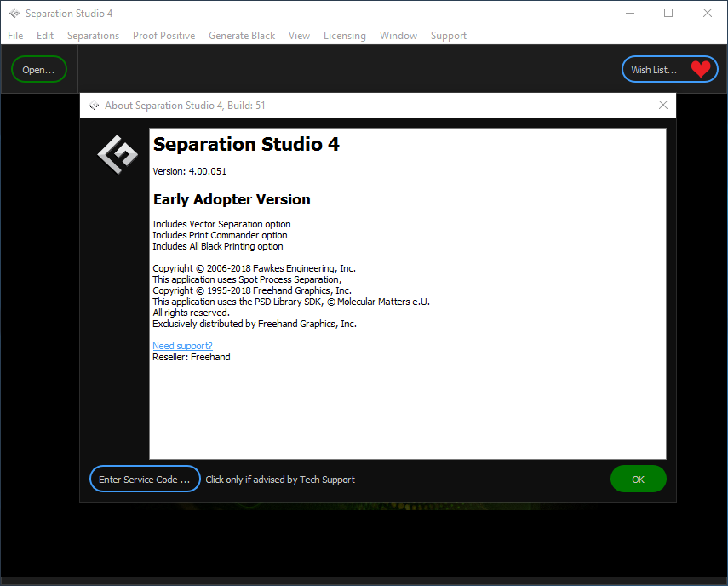
Task: Open the Generate Black menu
Action: (242, 36)
